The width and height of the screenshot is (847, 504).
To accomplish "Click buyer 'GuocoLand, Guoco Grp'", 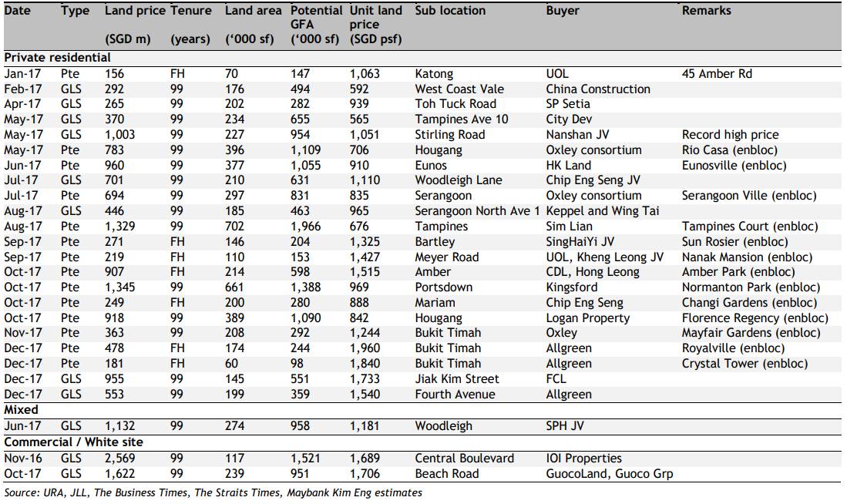I will 610,474.
